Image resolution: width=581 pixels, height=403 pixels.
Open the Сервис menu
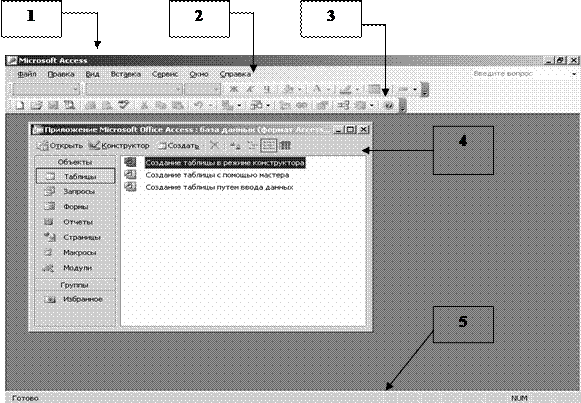(165, 74)
